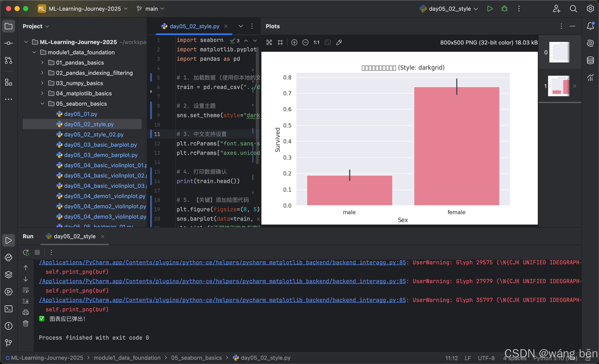Viewport: 599px width, 364px height.
Task: Collapse the 05_seaborn_basics folder
Action: coord(42,104)
